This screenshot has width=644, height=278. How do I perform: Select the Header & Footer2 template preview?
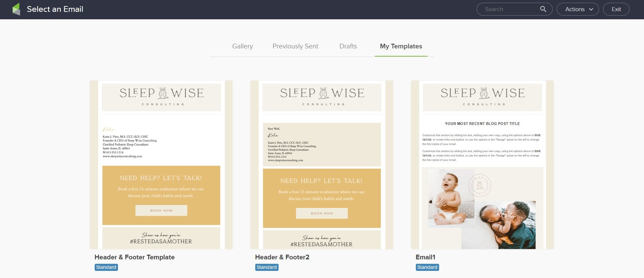point(321,165)
